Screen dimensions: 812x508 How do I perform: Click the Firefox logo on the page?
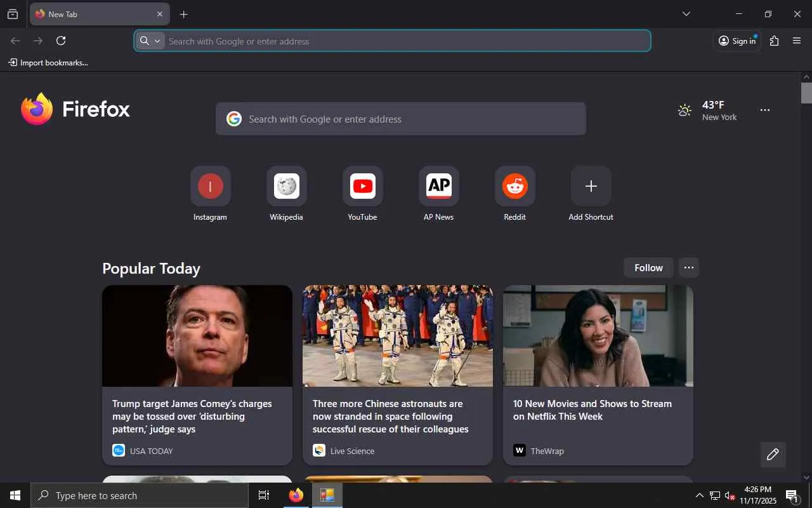click(x=75, y=109)
